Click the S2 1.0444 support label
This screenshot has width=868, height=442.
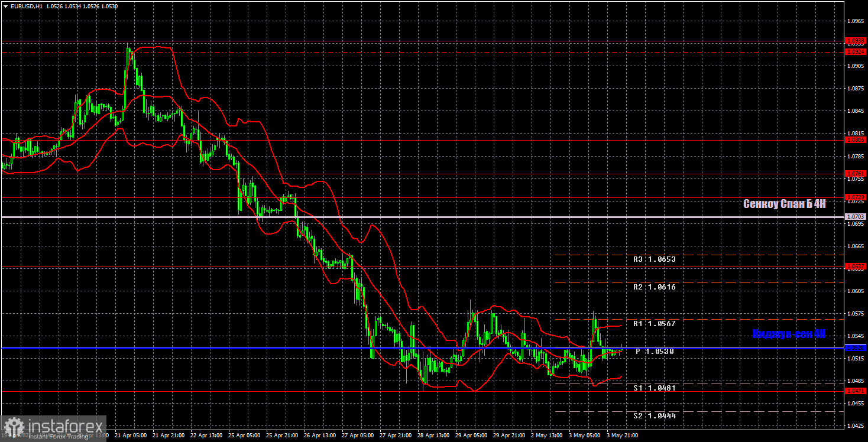click(655, 415)
